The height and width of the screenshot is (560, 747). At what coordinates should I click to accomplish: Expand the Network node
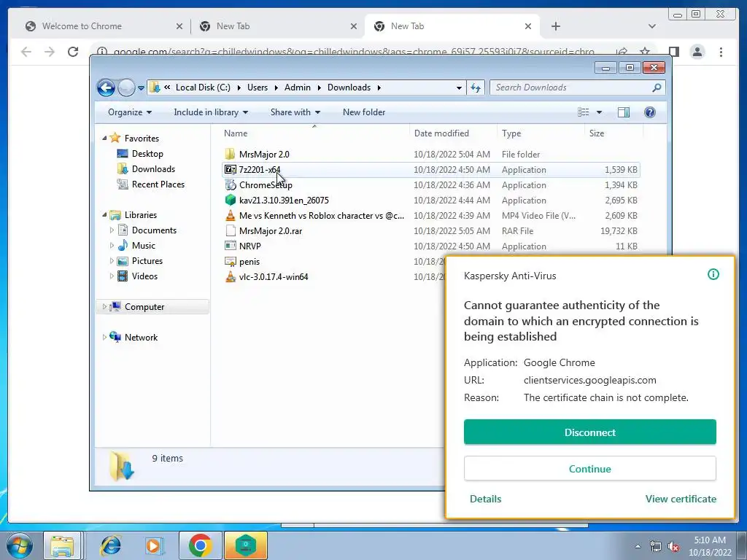pos(104,337)
